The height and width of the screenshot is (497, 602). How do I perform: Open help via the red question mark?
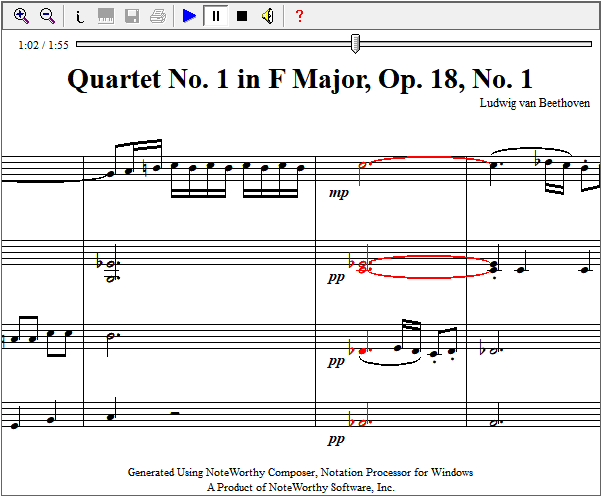click(299, 16)
